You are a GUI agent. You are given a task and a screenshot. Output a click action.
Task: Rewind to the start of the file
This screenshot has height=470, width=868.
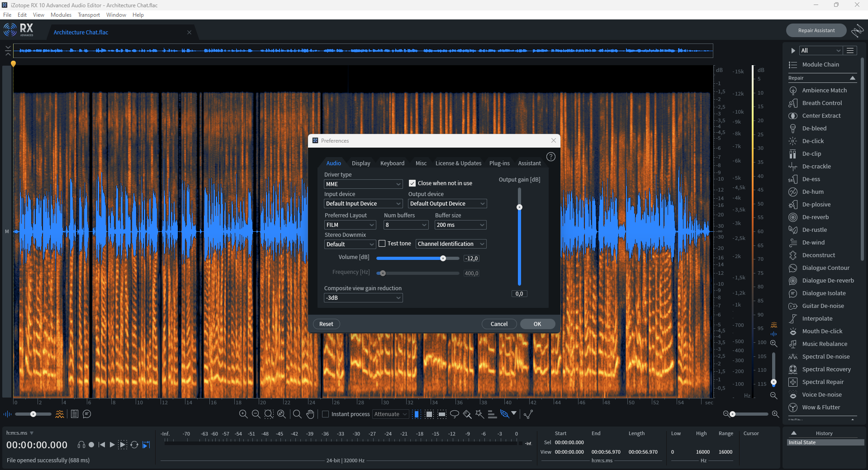coord(102,445)
